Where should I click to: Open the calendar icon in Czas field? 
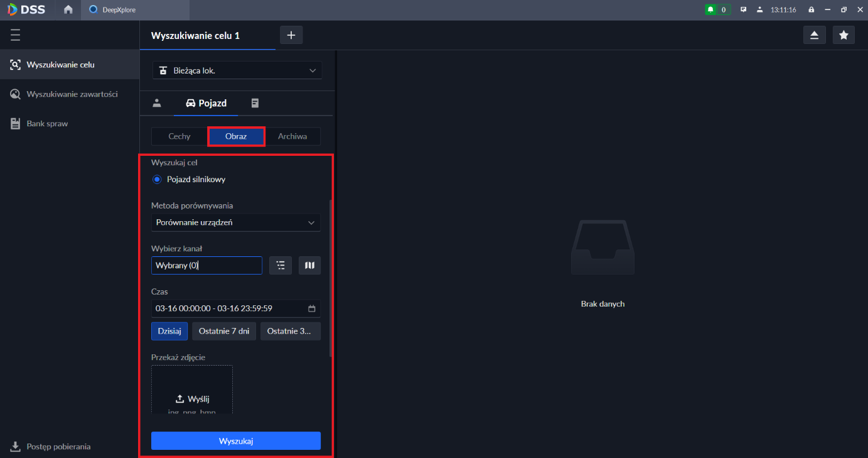[312, 308]
